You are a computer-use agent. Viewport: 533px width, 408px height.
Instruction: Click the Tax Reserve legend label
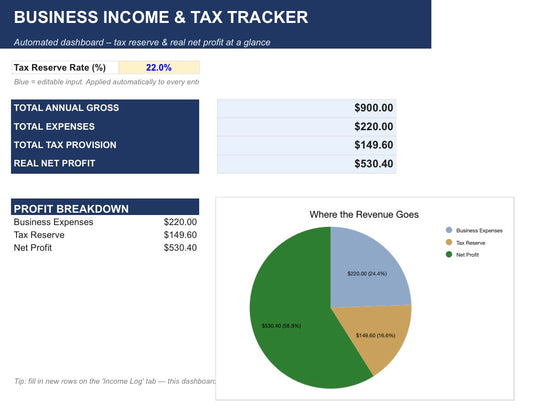click(x=470, y=243)
